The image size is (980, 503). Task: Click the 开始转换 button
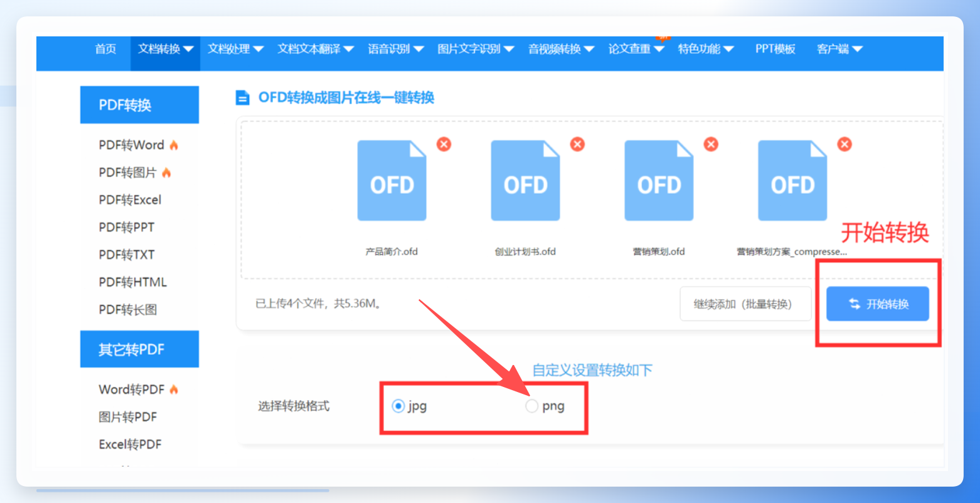click(x=877, y=304)
